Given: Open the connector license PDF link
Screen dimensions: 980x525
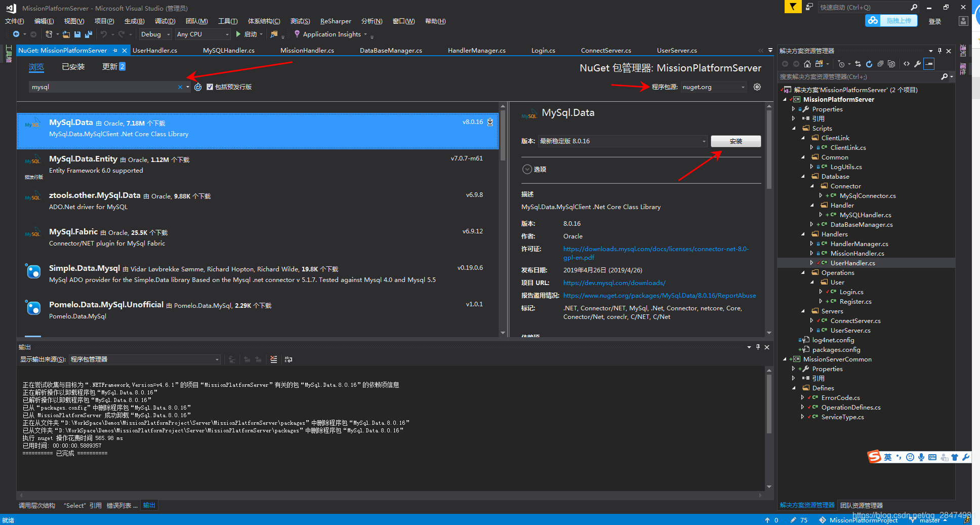Looking at the screenshot, I should pyautogui.click(x=656, y=253).
